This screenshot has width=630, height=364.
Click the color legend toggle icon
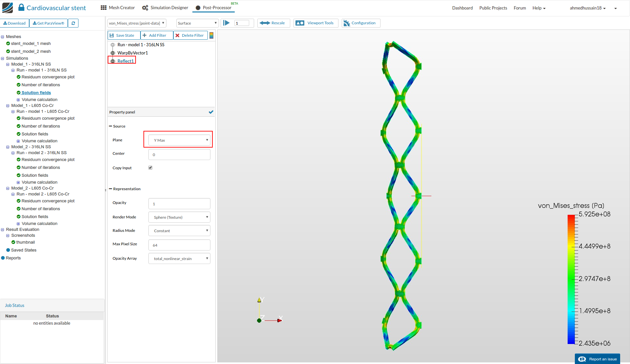pyautogui.click(x=211, y=35)
